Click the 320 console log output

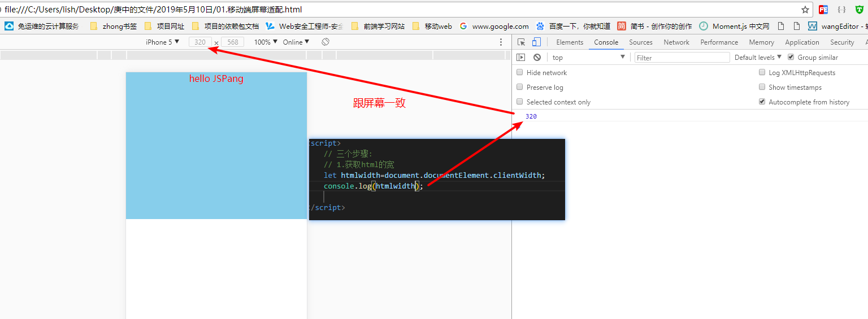(531, 116)
